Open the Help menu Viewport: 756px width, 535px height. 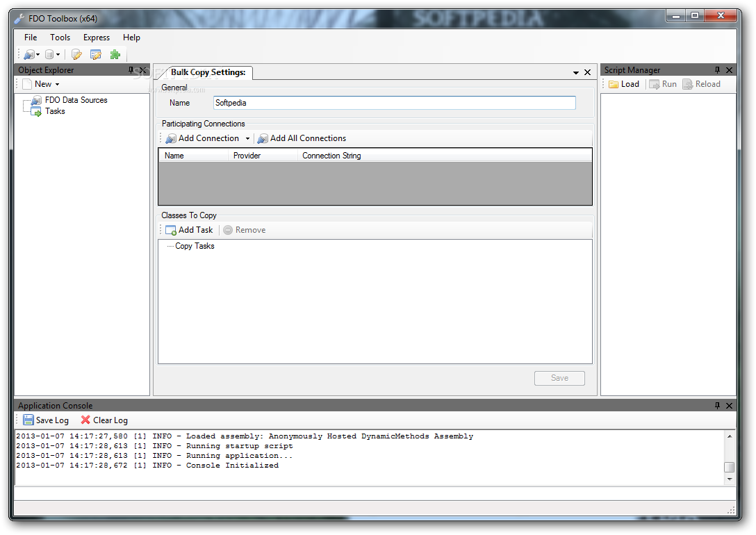click(x=131, y=37)
